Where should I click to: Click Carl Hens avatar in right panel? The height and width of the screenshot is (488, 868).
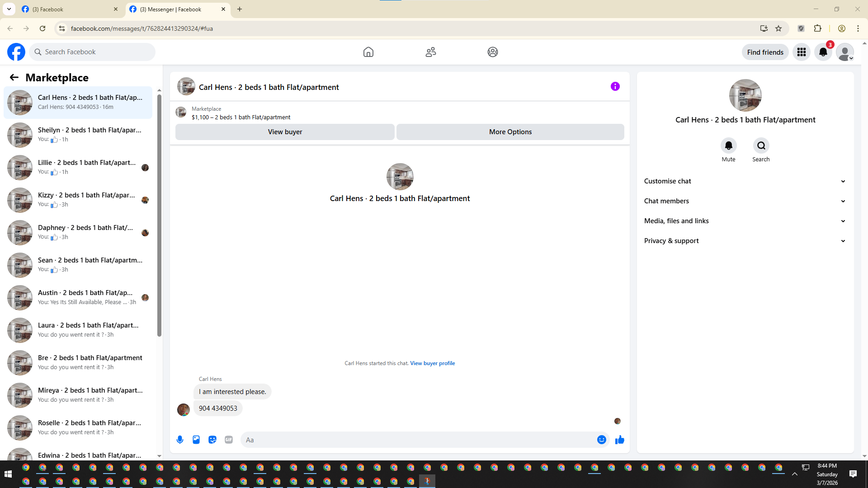pos(745,95)
